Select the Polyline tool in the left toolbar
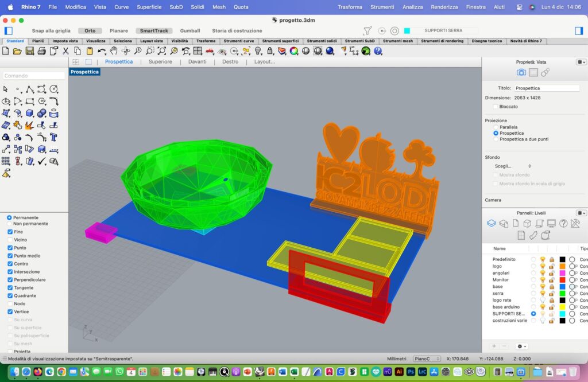The image size is (588, 382). click(x=30, y=89)
